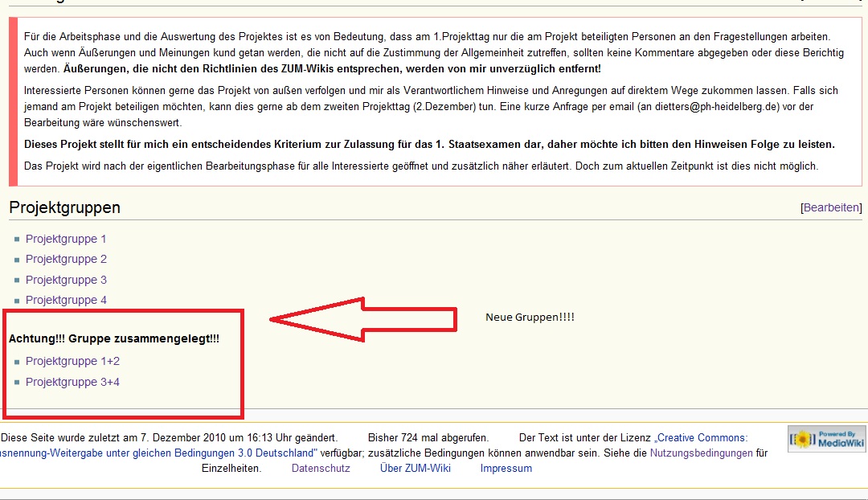Click the bold Staatsexamen sentence in notice box
The width and height of the screenshot is (868, 500).
click(429, 145)
